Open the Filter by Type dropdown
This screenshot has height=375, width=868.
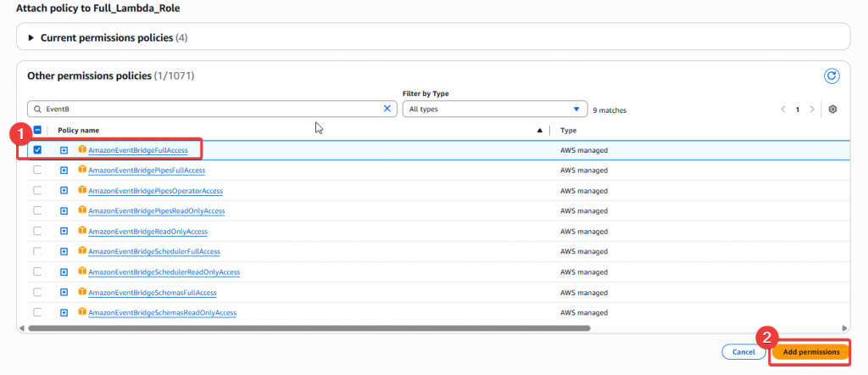pyautogui.click(x=494, y=109)
